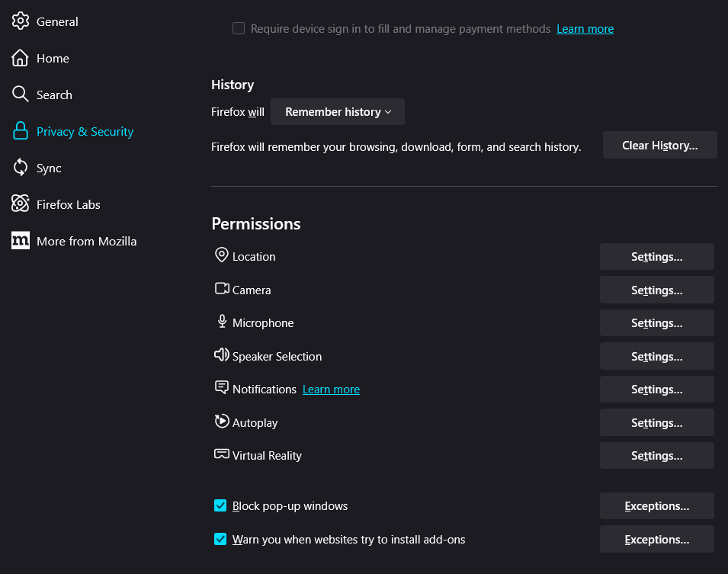Open the Remember history dropdown
The height and width of the screenshot is (574, 728).
pyautogui.click(x=337, y=111)
